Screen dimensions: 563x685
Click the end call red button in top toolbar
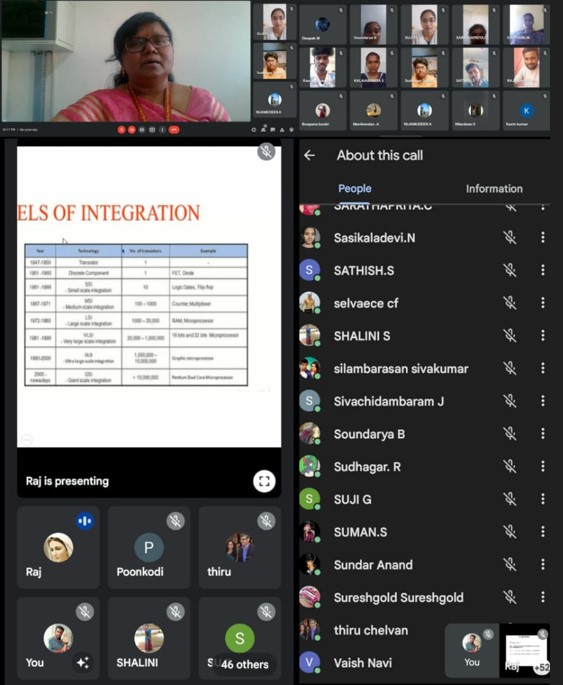click(x=174, y=129)
